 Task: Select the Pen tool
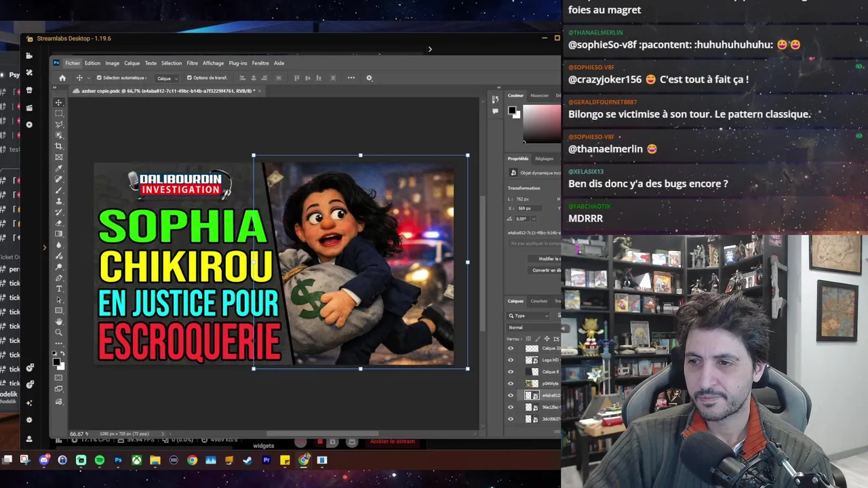[x=58, y=279]
